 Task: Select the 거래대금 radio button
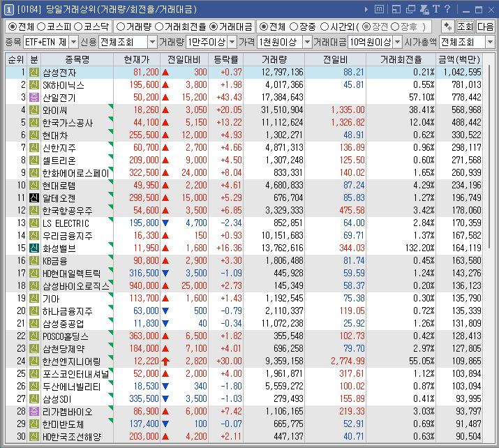[214, 27]
